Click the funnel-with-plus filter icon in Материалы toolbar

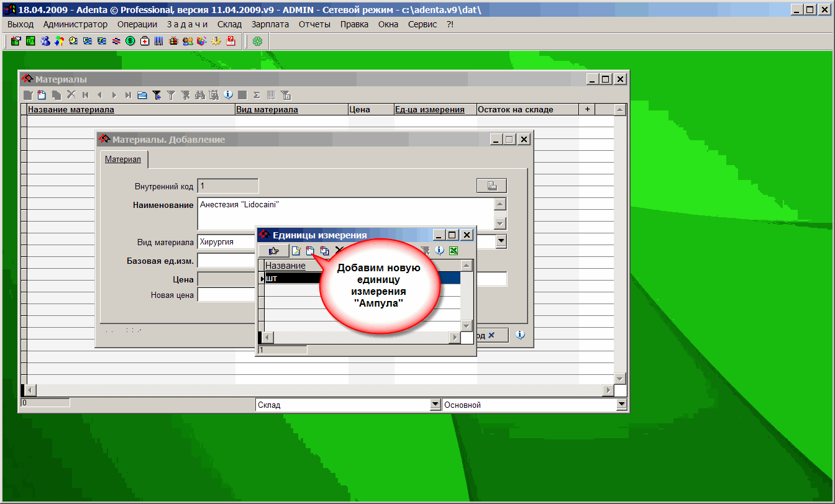(x=157, y=95)
